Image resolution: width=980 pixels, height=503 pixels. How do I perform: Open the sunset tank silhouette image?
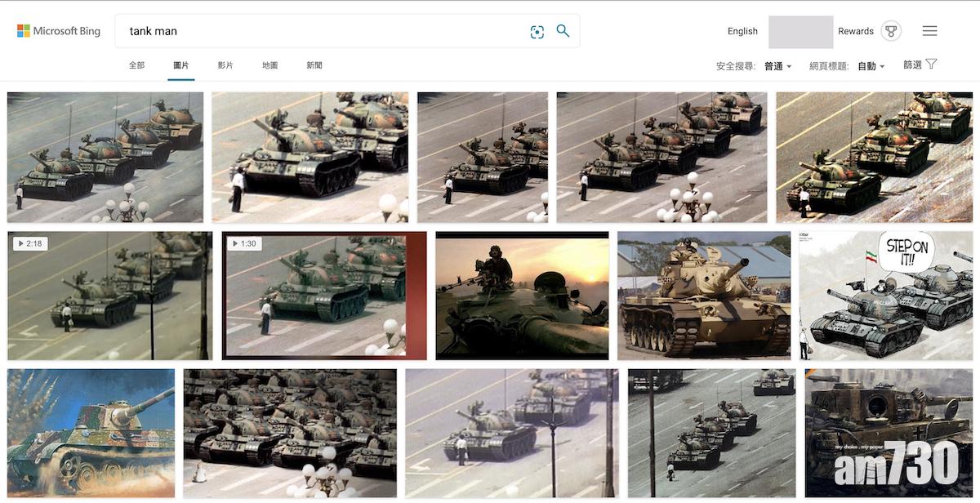(522, 296)
